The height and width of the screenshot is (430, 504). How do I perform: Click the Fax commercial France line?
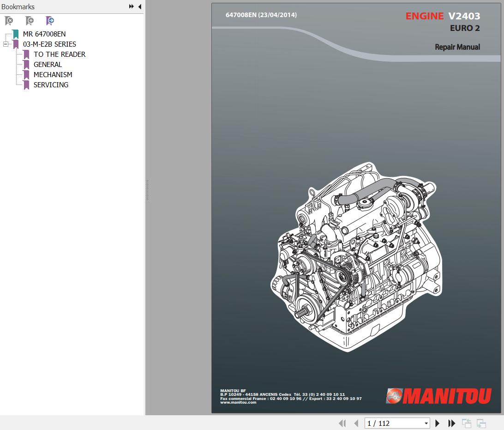(x=291, y=399)
